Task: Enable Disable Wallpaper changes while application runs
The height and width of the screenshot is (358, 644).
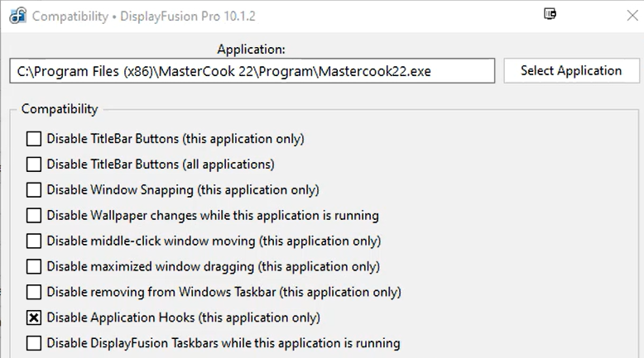Action: coord(34,215)
